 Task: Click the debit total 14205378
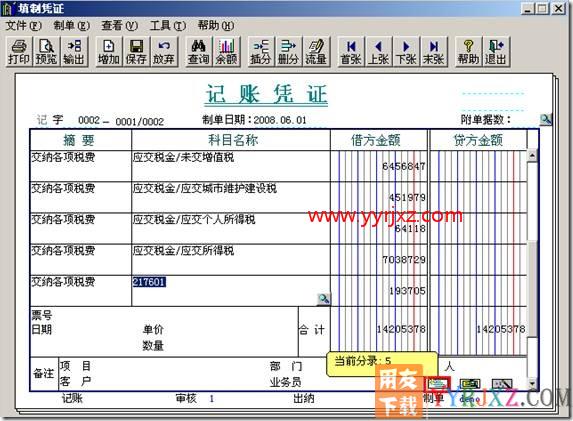pyautogui.click(x=401, y=329)
